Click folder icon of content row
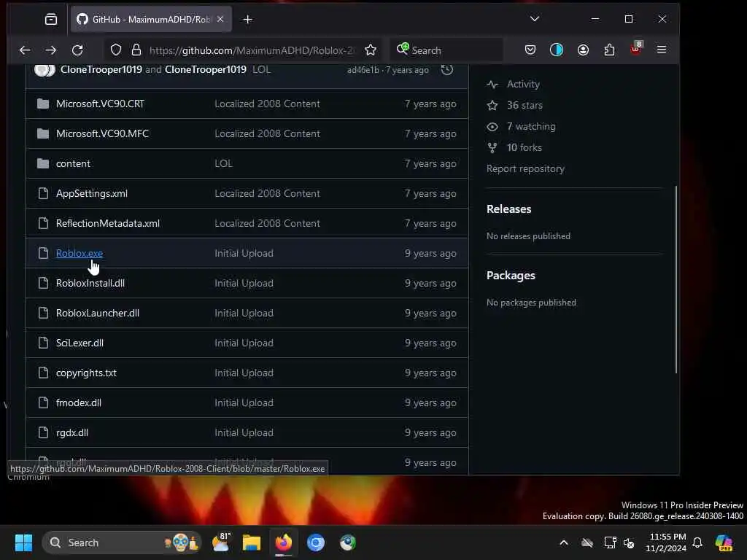 pyautogui.click(x=43, y=164)
